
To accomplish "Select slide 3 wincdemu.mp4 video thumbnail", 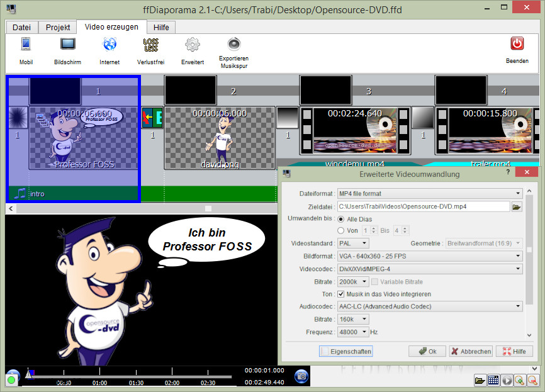I will click(354, 131).
